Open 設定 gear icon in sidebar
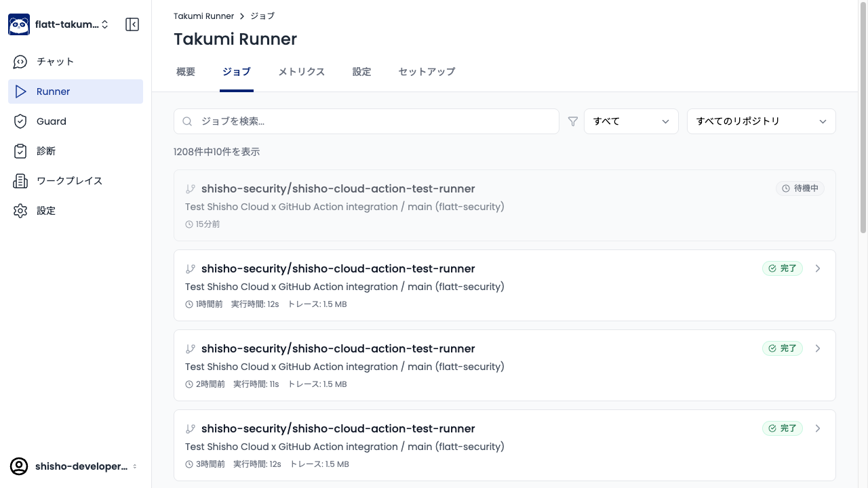 point(20,211)
